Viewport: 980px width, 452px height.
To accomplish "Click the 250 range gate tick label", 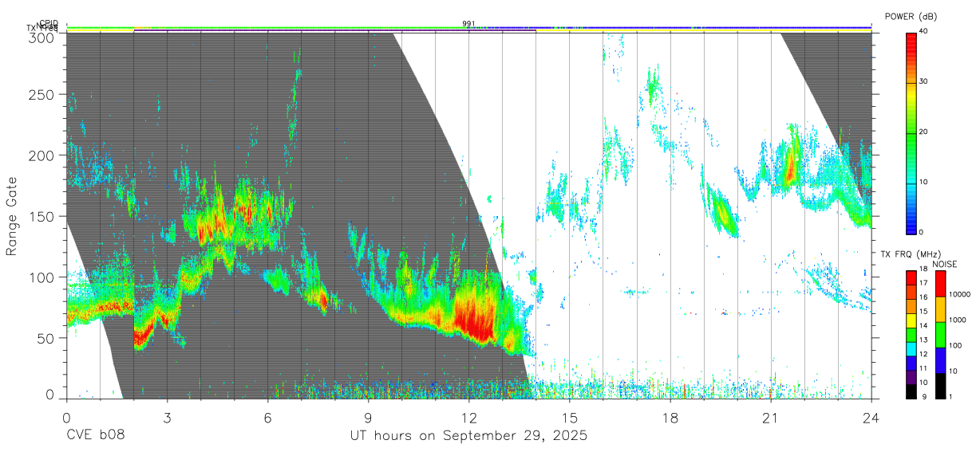I will [41, 95].
